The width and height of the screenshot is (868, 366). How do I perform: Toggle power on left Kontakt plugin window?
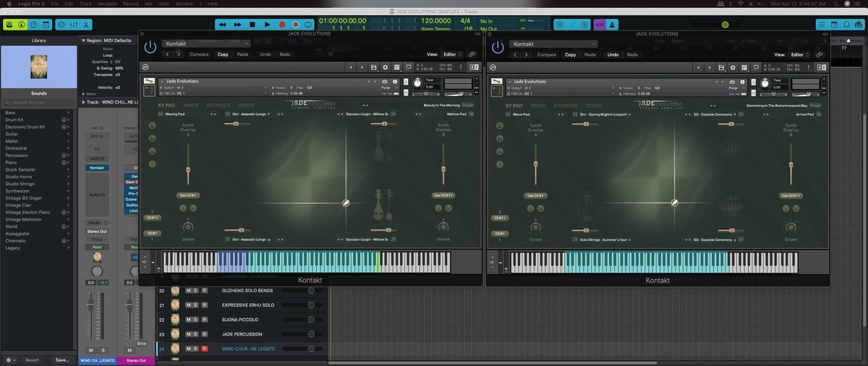point(150,47)
